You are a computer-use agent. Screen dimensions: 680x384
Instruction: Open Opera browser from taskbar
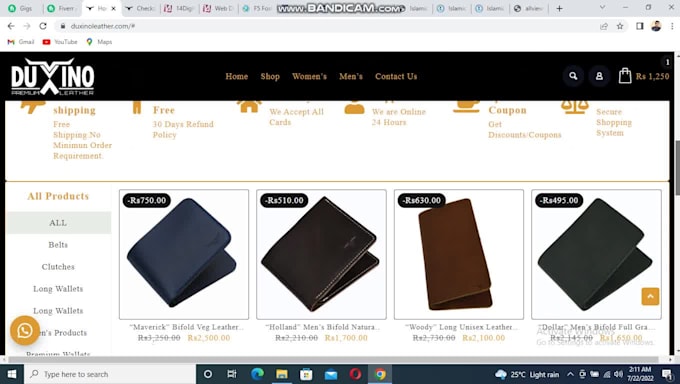[x=355, y=374]
